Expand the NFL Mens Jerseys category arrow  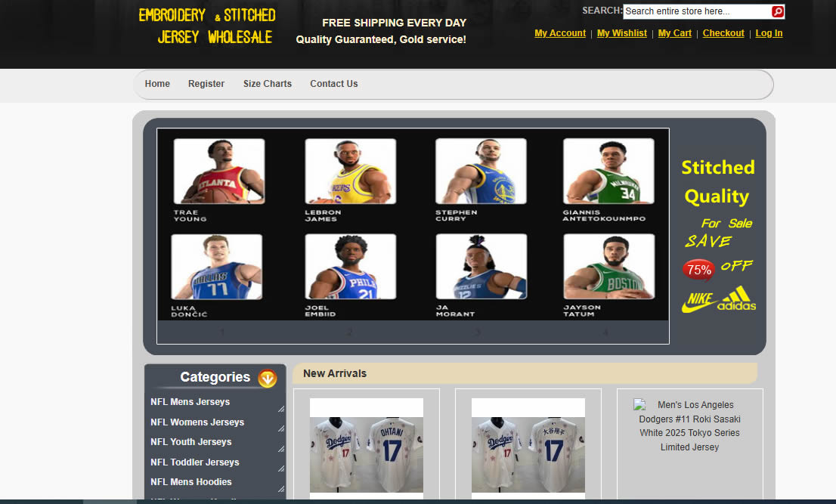[281, 409]
